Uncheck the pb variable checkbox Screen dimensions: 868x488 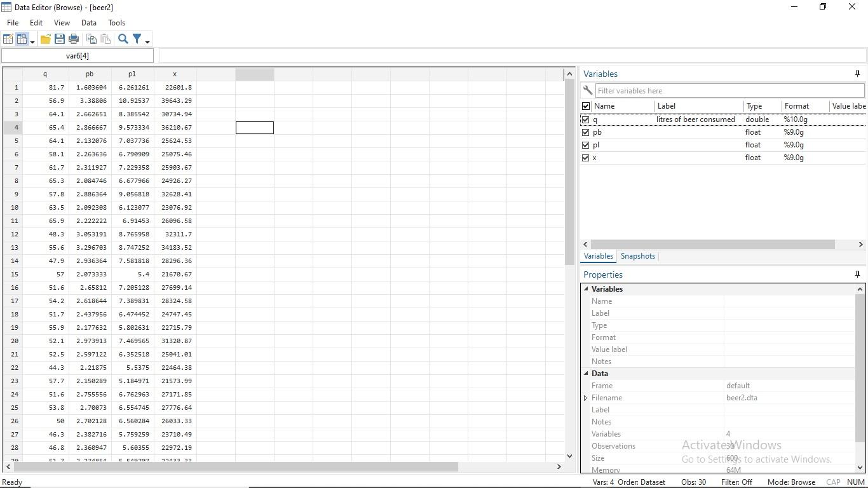pos(585,132)
